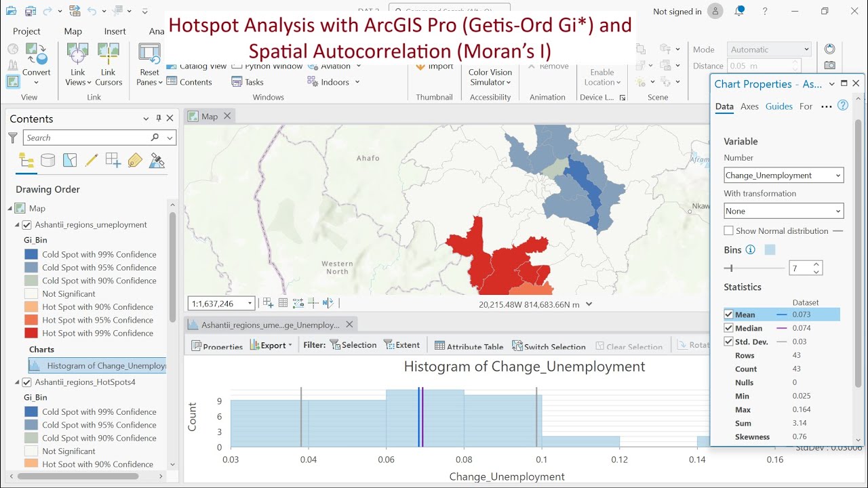Open the Project ribbon tab

(x=27, y=31)
